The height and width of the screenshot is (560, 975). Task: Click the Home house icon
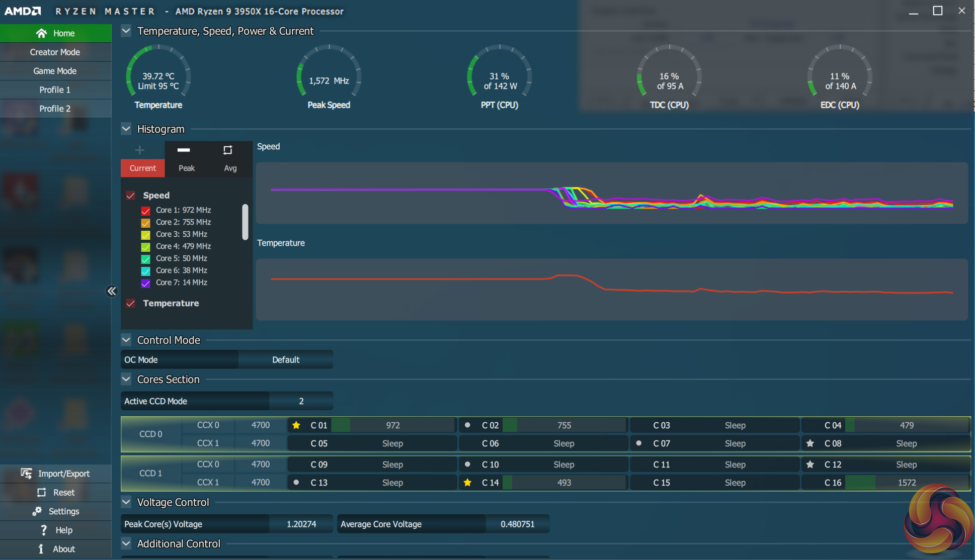pyautogui.click(x=41, y=33)
